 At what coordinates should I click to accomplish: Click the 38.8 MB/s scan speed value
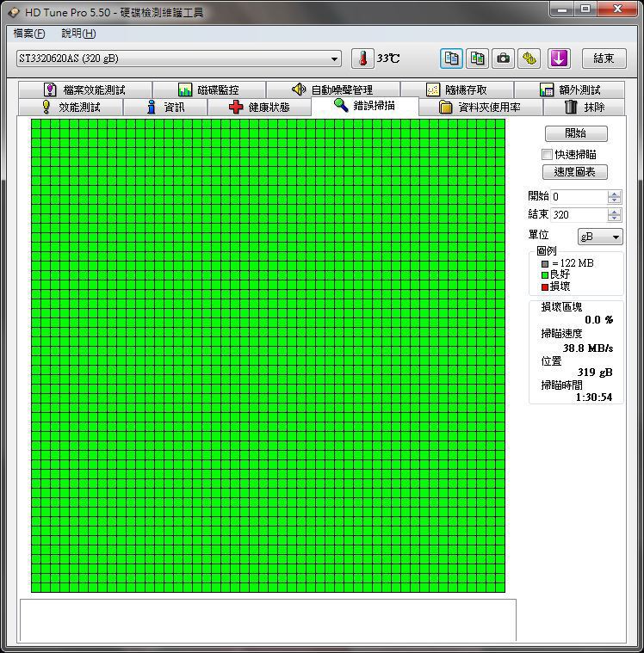(x=588, y=348)
